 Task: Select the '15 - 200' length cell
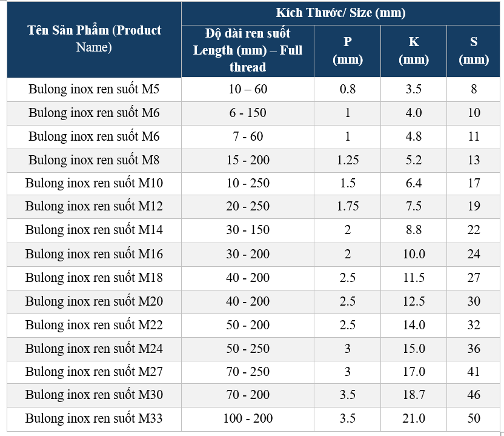tap(248, 160)
